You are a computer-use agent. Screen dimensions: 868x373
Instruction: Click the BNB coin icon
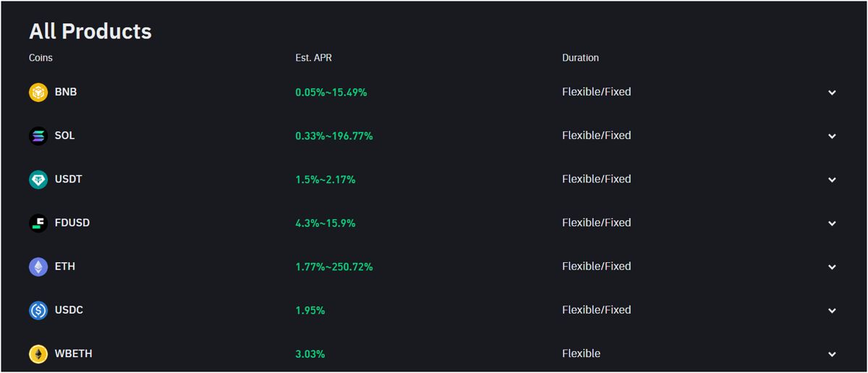tap(38, 93)
